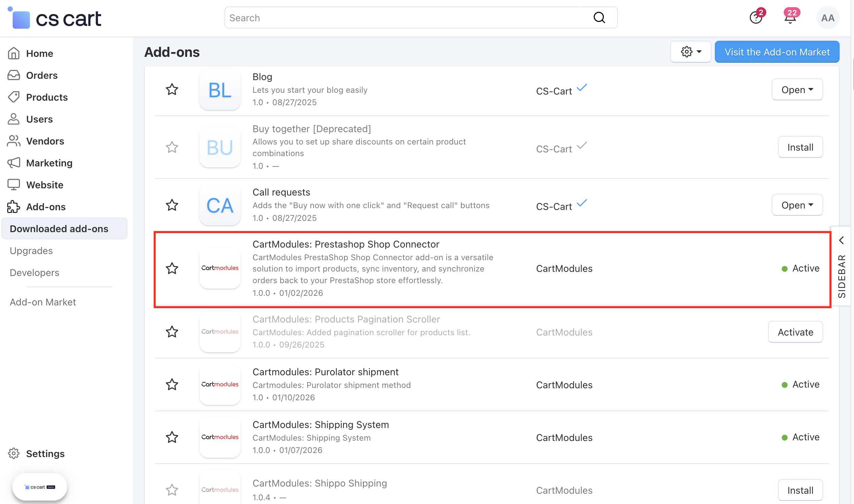Click Visit the Add-on Market button
The width and height of the screenshot is (854, 504).
click(x=777, y=52)
